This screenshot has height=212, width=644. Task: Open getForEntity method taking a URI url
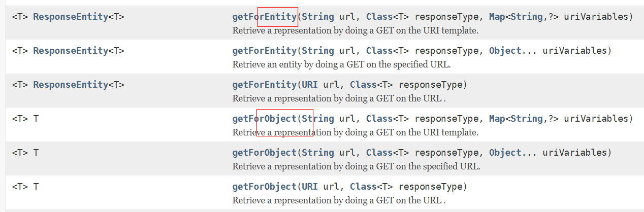(x=264, y=85)
